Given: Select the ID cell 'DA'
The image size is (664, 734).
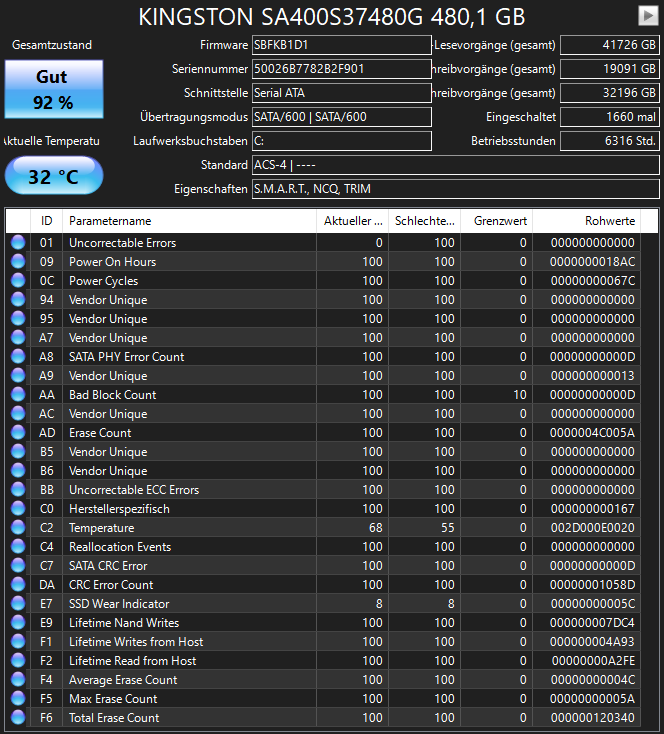Looking at the screenshot, I should click(46, 585).
